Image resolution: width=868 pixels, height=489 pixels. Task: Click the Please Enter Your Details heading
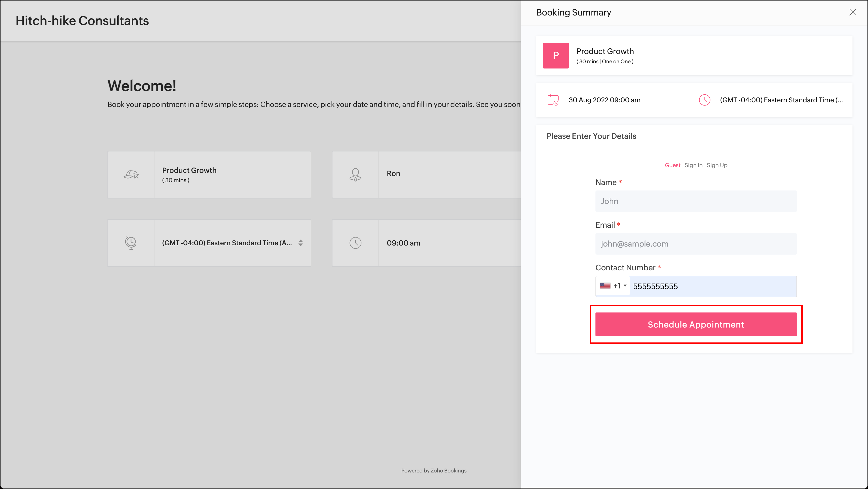(591, 136)
